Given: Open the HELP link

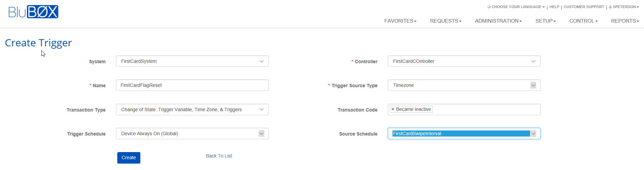Looking at the screenshot, I should click(554, 7).
